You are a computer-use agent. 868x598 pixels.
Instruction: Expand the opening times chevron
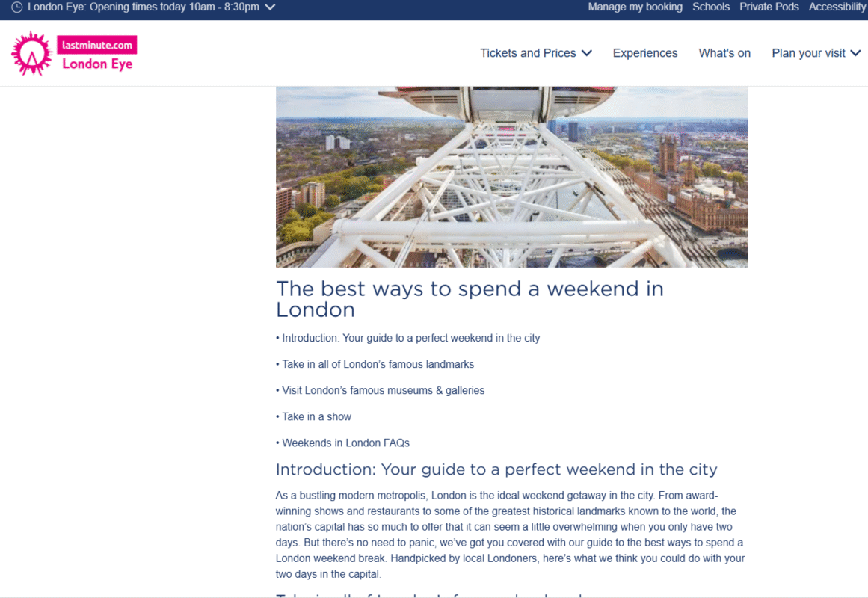coord(270,7)
